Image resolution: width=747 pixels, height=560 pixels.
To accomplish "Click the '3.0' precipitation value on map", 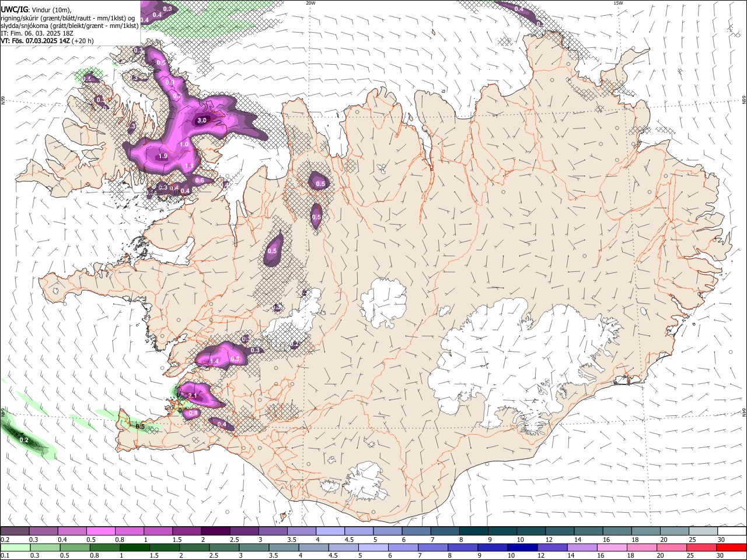I will pyautogui.click(x=202, y=121).
